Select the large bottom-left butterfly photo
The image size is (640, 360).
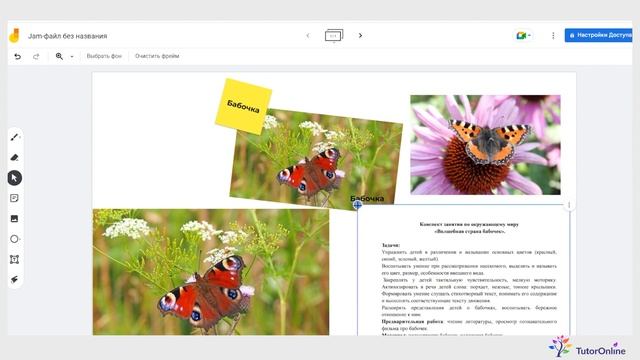click(x=211, y=272)
